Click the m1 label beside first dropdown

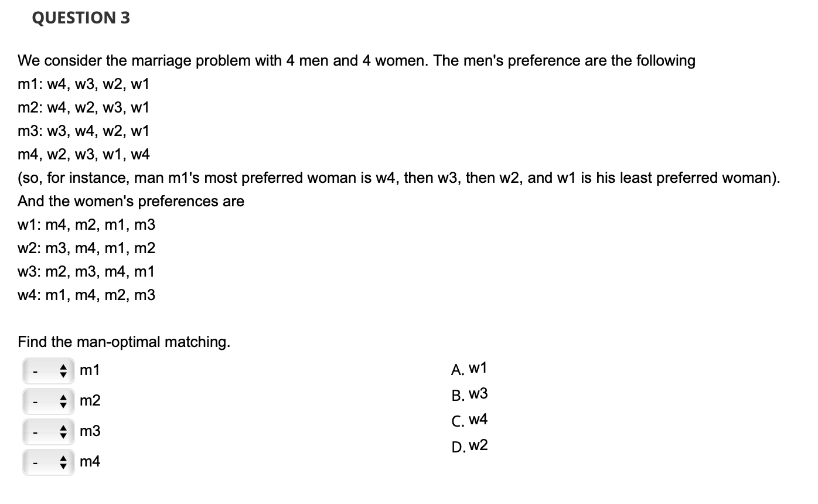click(x=90, y=370)
